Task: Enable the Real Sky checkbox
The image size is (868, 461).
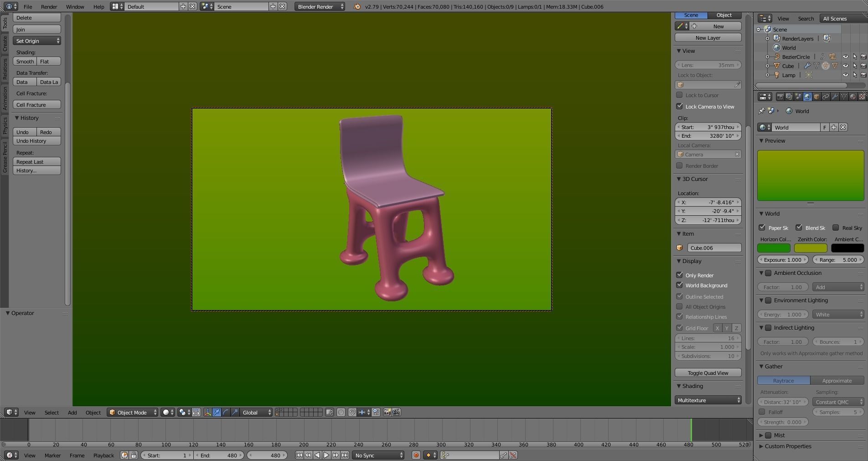Action: (836, 228)
